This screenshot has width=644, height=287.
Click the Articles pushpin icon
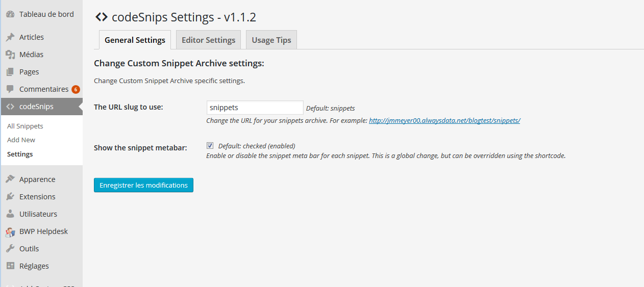click(x=10, y=37)
